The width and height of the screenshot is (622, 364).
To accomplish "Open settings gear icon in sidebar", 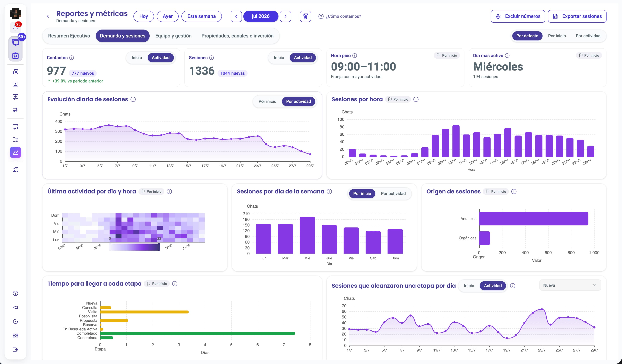I will [x=15, y=335].
